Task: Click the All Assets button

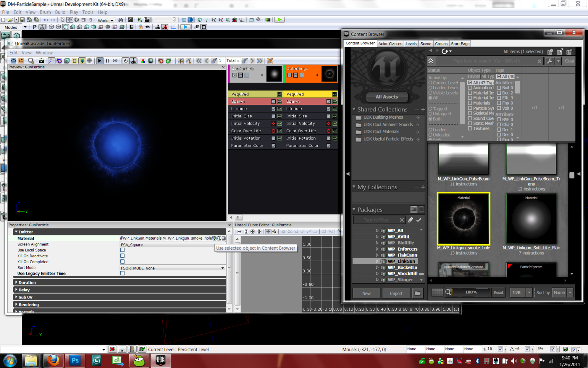Action: (x=387, y=97)
